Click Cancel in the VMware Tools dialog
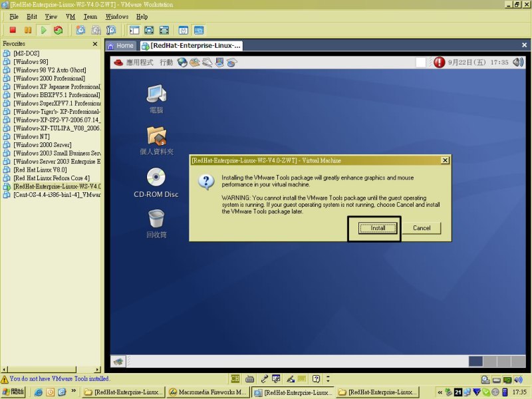 (x=422, y=228)
